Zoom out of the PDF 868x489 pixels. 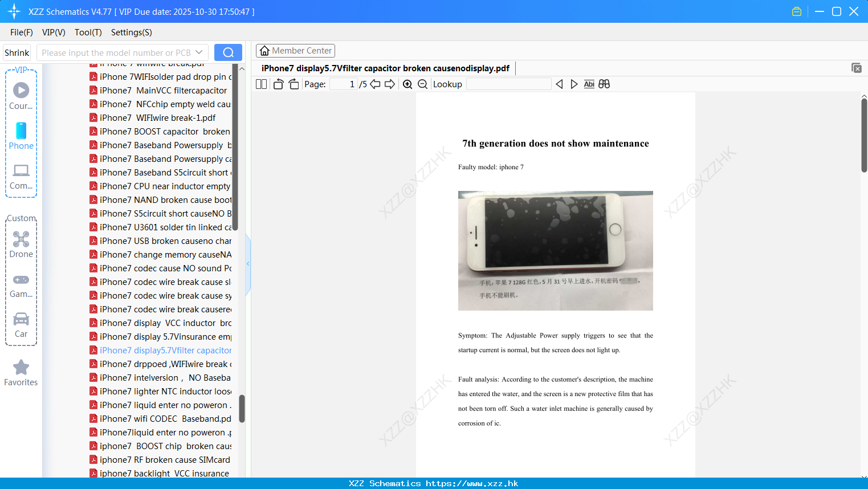tap(422, 84)
